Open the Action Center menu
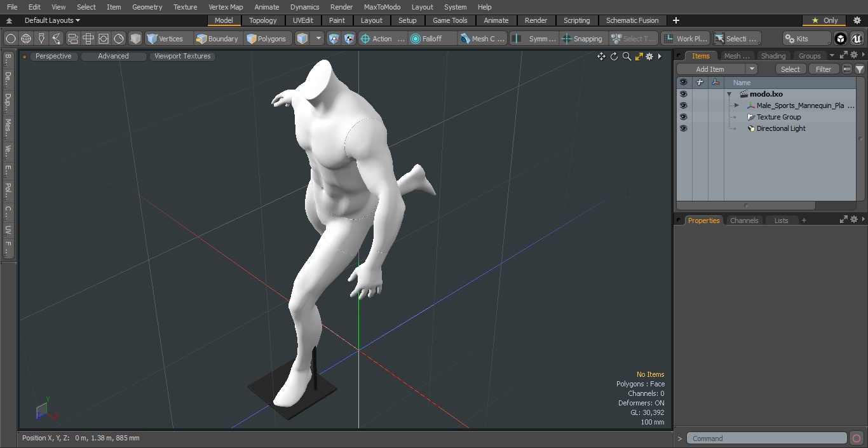 click(x=383, y=39)
